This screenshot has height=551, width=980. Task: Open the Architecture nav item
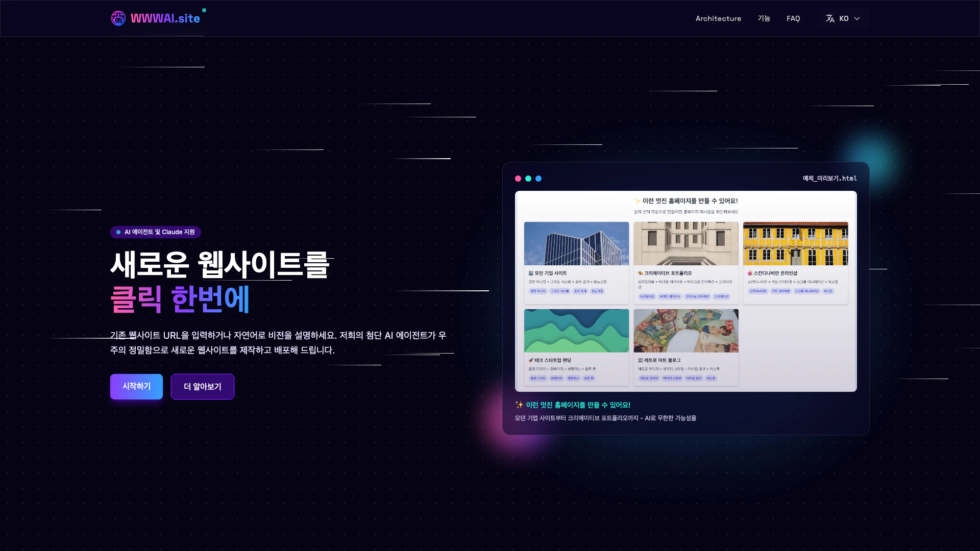click(718, 18)
